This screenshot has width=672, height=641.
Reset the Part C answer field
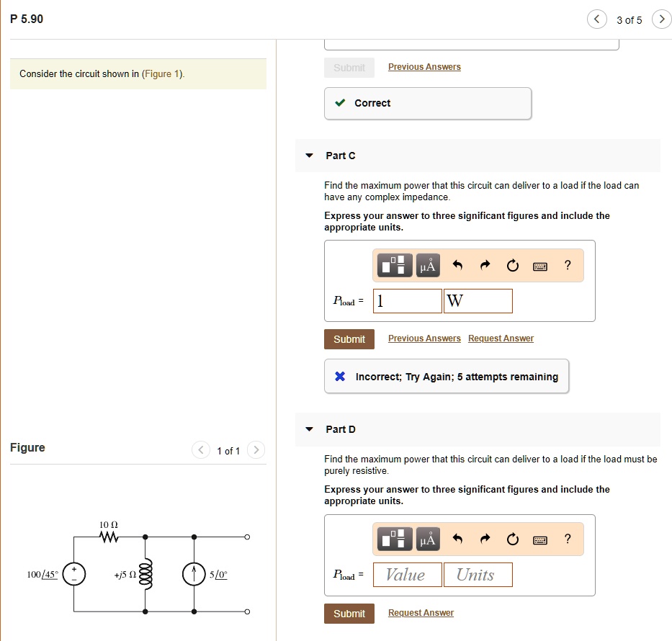513,266
